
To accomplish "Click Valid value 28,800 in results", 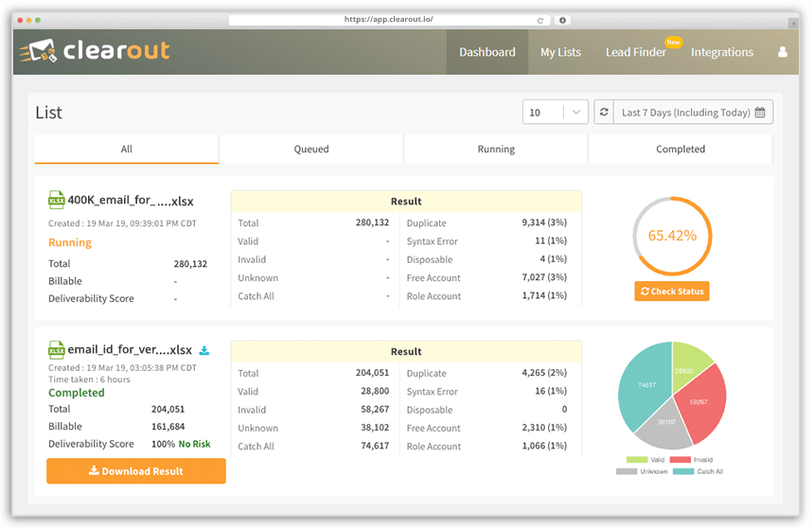I will pos(375,391).
